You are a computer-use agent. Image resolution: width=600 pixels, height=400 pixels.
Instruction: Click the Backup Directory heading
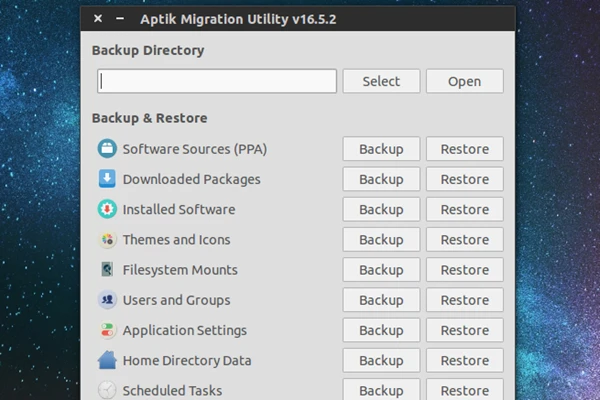(x=148, y=51)
